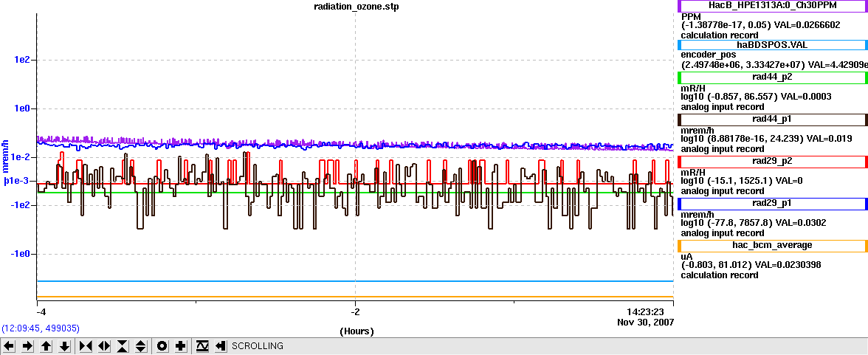Click the ring-shaped auto-scale icon
Viewport: 868px width, 355px height.
[162, 346]
